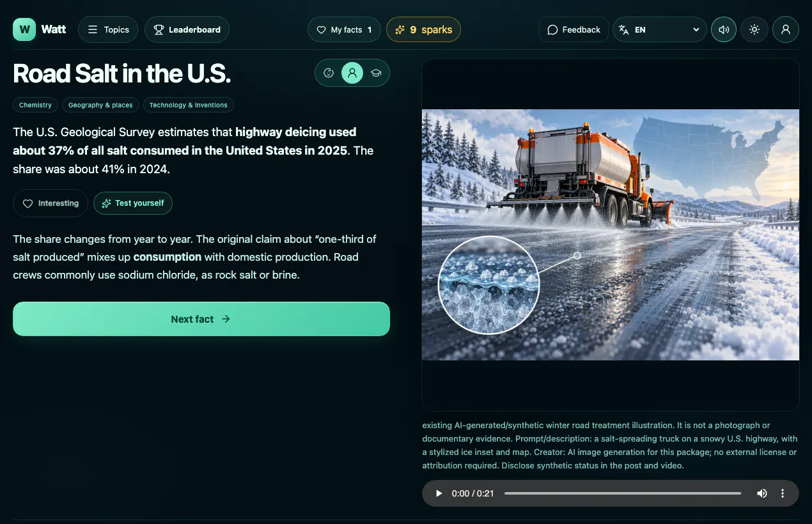Play the audio narration
This screenshot has width=812, height=524.
point(439,493)
